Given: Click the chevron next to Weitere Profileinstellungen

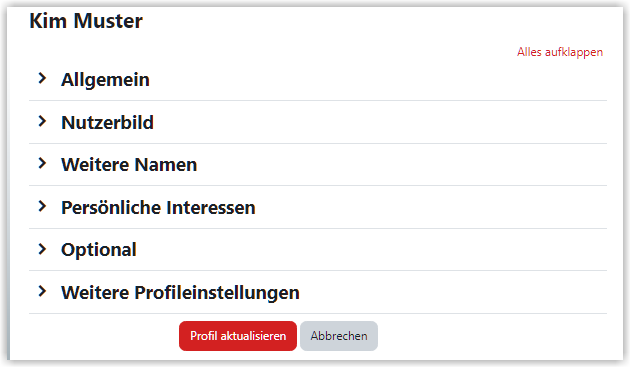Looking at the screenshot, I should point(42,292).
